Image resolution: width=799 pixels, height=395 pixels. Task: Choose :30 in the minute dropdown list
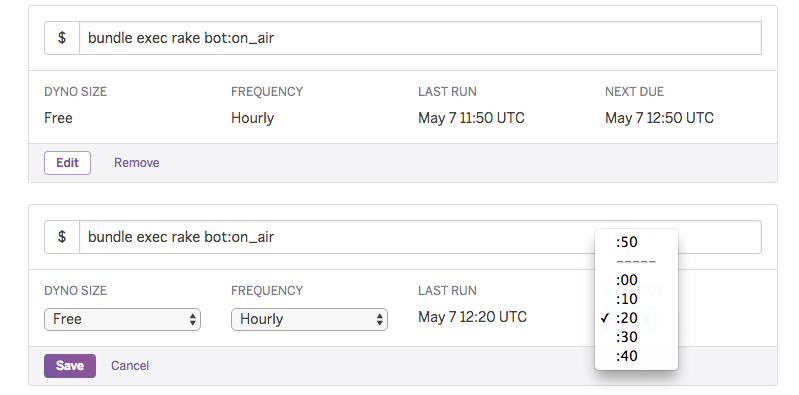[x=636, y=337]
